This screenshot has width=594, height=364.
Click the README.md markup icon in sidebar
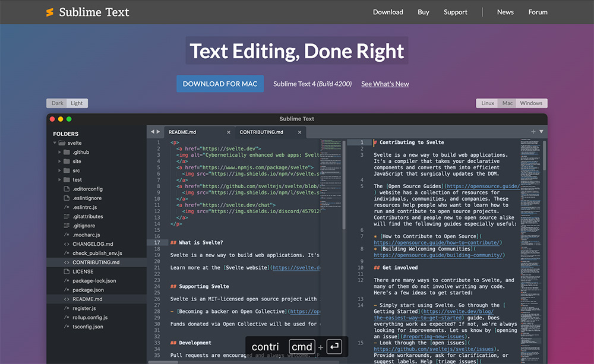67,299
